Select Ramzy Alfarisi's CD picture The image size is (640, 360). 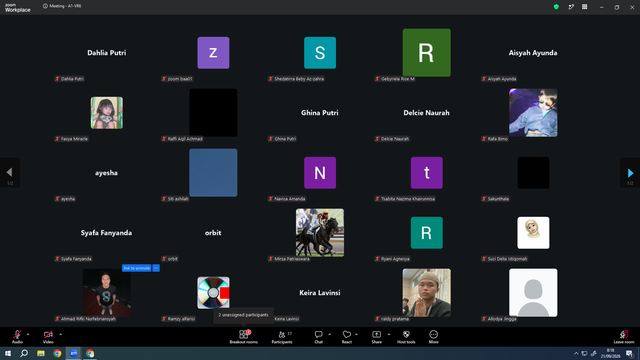coord(213,293)
